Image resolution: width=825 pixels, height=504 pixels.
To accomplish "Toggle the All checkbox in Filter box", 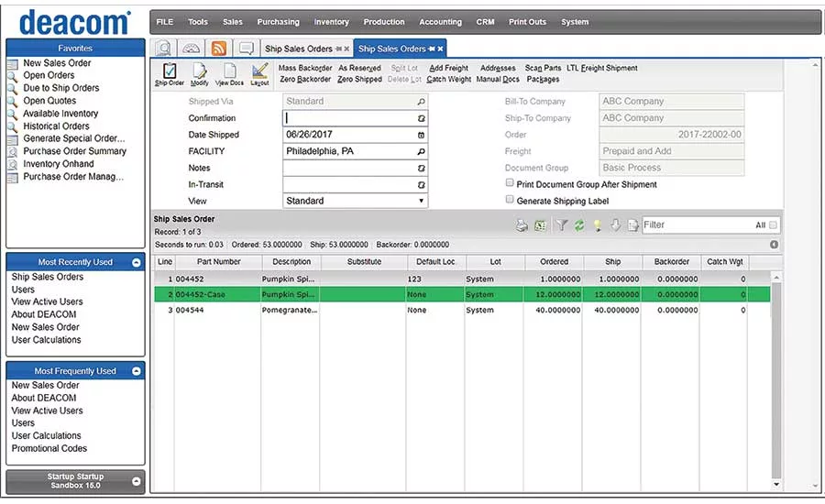I will click(x=773, y=225).
